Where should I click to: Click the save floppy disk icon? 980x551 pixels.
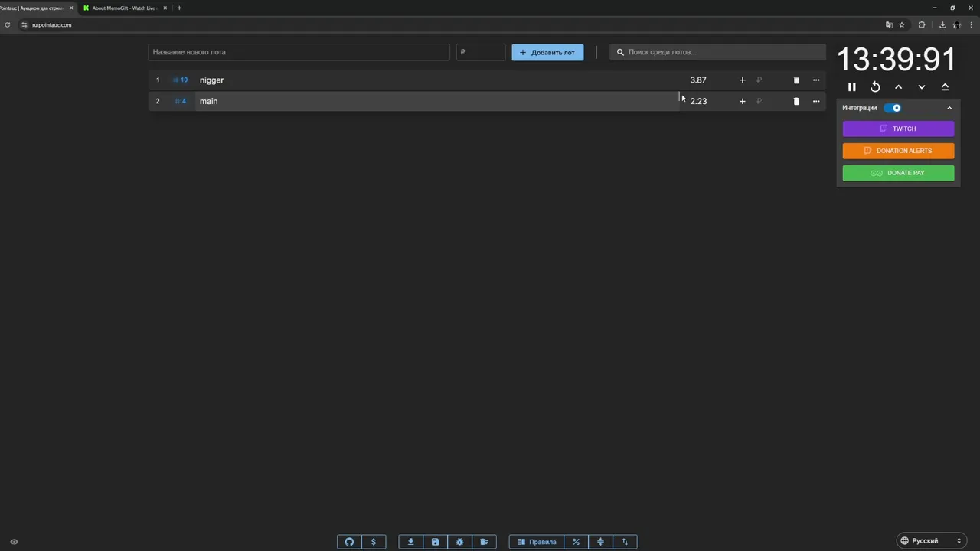[435, 542]
